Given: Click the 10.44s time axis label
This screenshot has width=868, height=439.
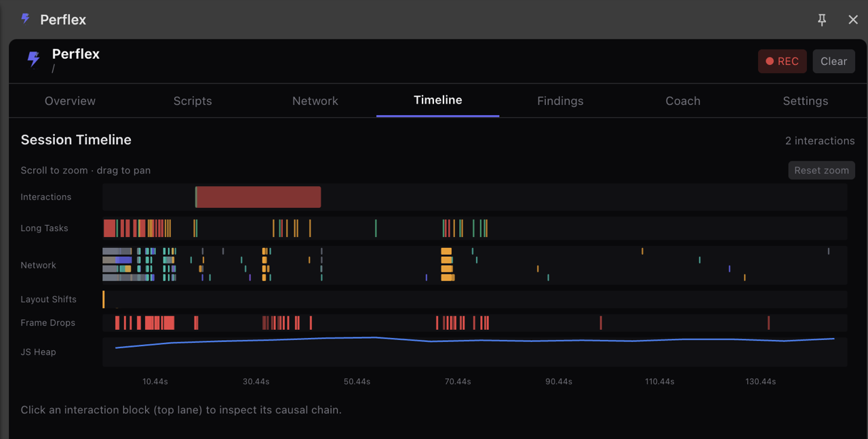Looking at the screenshot, I should 155,381.
